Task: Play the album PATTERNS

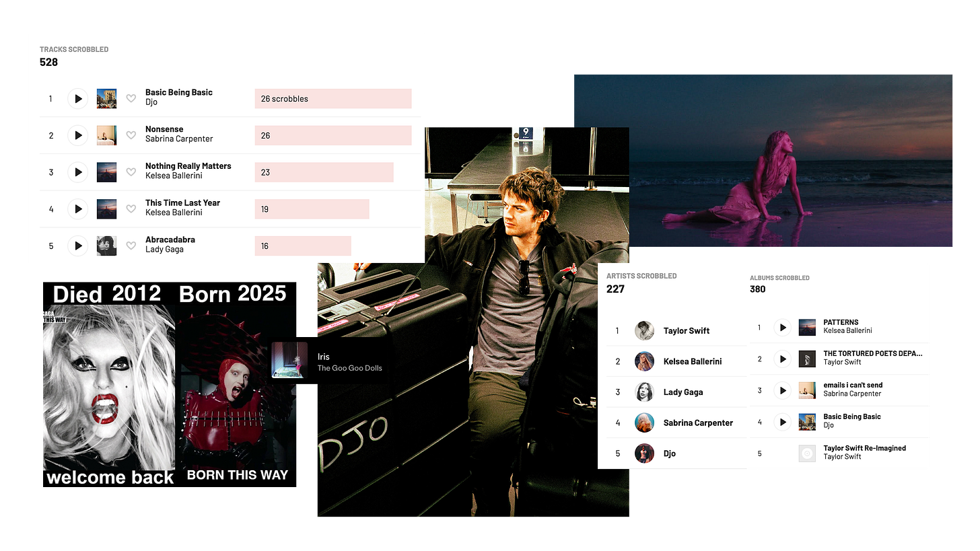Action: click(782, 328)
